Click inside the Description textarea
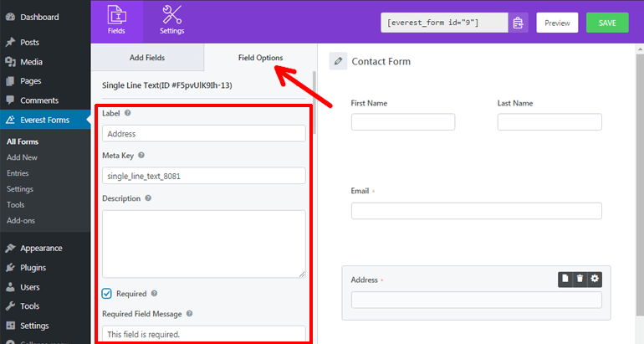The image size is (644, 344). [204, 244]
